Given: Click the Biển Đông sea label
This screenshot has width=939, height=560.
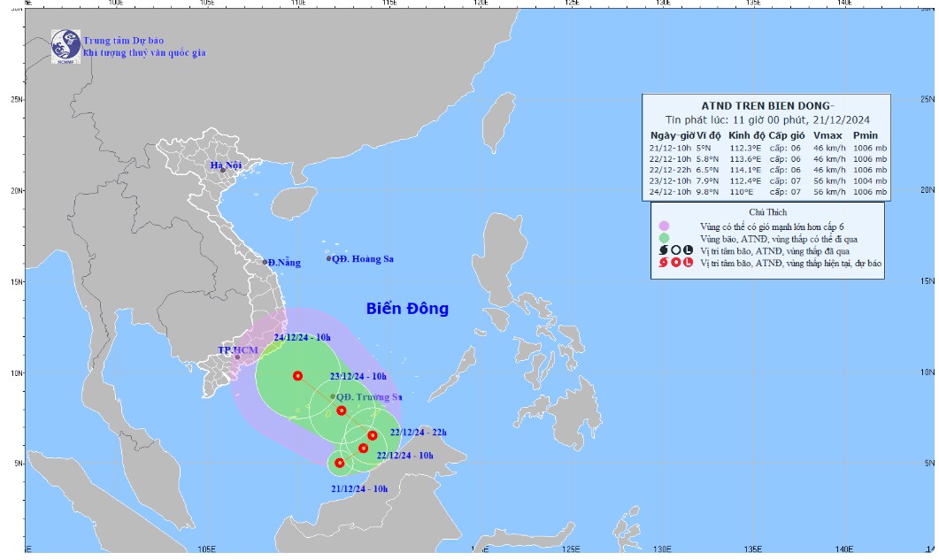Looking at the screenshot, I should tap(407, 309).
